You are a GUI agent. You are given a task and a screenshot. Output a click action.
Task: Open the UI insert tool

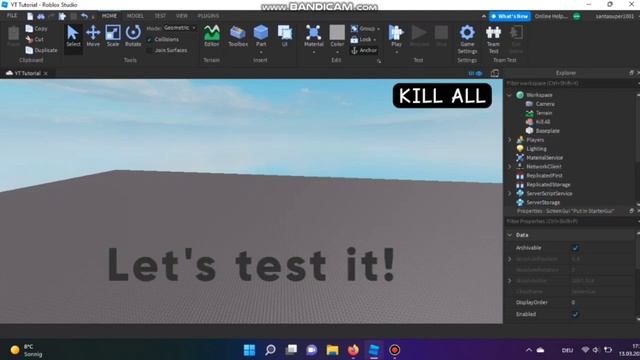click(x=284, y=36)
